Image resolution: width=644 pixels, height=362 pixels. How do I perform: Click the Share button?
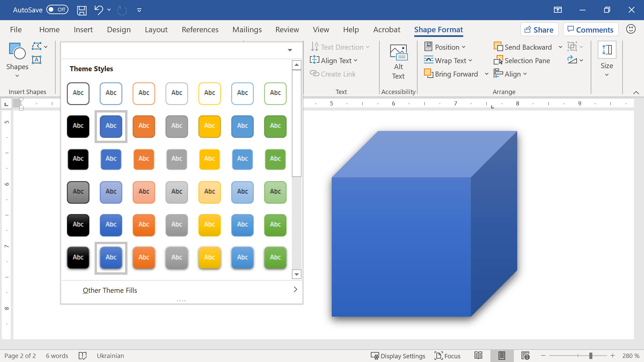coord(539,30)
